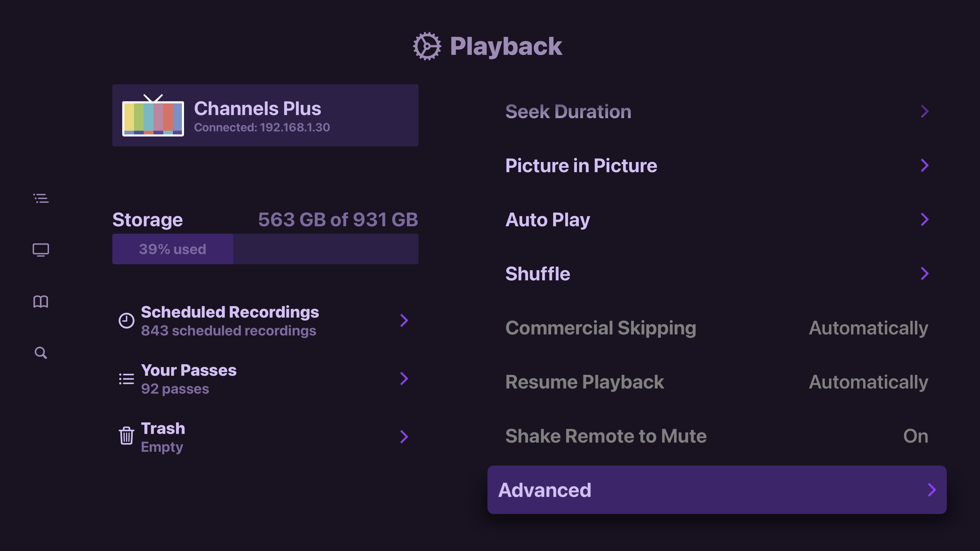Open Shuffle settings
980x551 pixels.
(x=717, y=273)
